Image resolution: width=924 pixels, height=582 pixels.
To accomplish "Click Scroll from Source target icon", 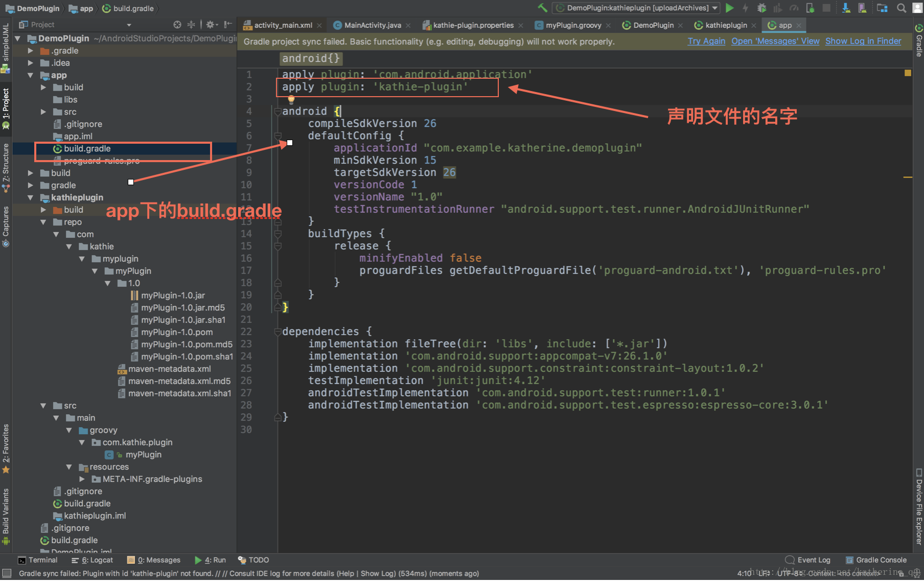I will [x=177, y=25].
